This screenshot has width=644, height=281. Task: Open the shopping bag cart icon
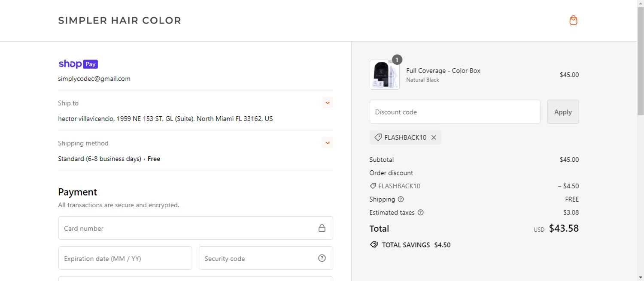coord(573,20)
